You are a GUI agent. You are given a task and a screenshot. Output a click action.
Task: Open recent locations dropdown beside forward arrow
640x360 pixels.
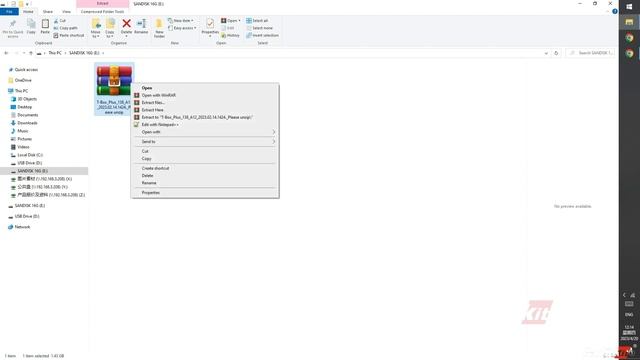[24, 53]
